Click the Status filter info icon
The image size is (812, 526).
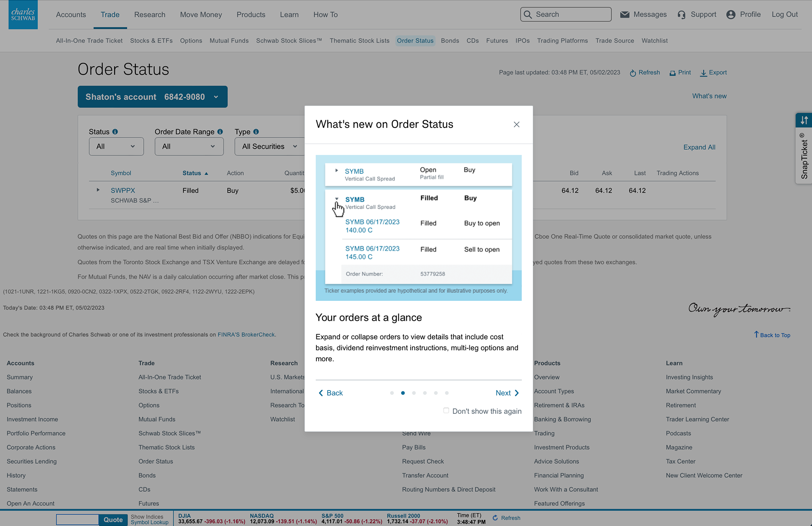pos(115,132)
